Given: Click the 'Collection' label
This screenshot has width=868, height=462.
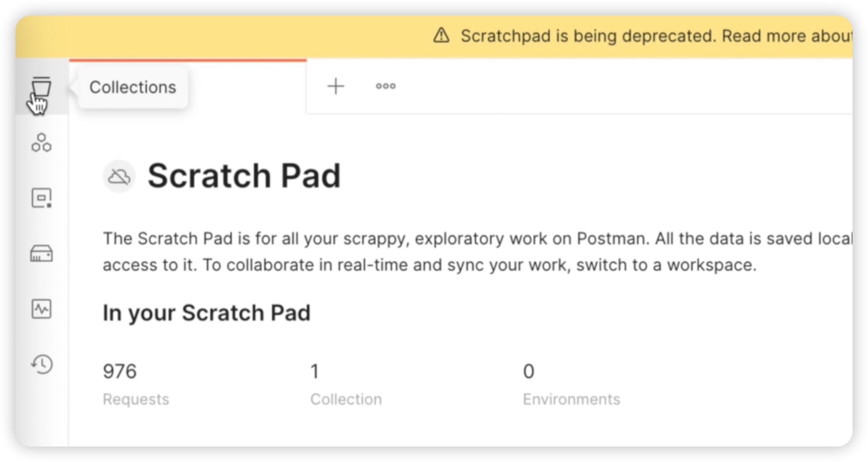Looking at the screenshot, I should (x=346, y=399).
